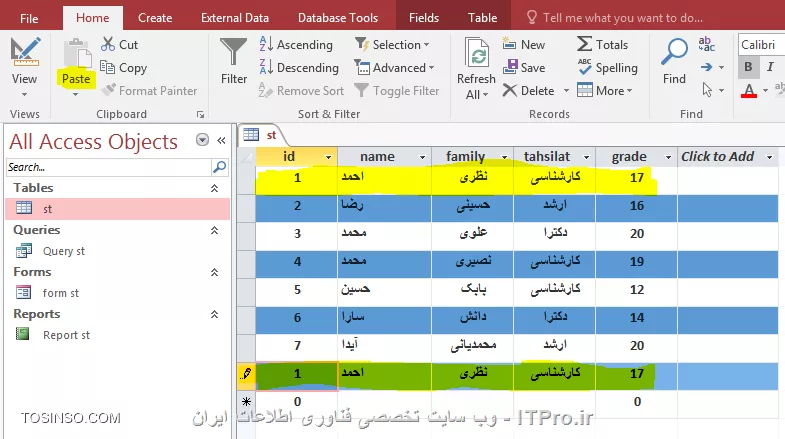
Task: Open the font color dropdown arrow
Action: [765, 91]
